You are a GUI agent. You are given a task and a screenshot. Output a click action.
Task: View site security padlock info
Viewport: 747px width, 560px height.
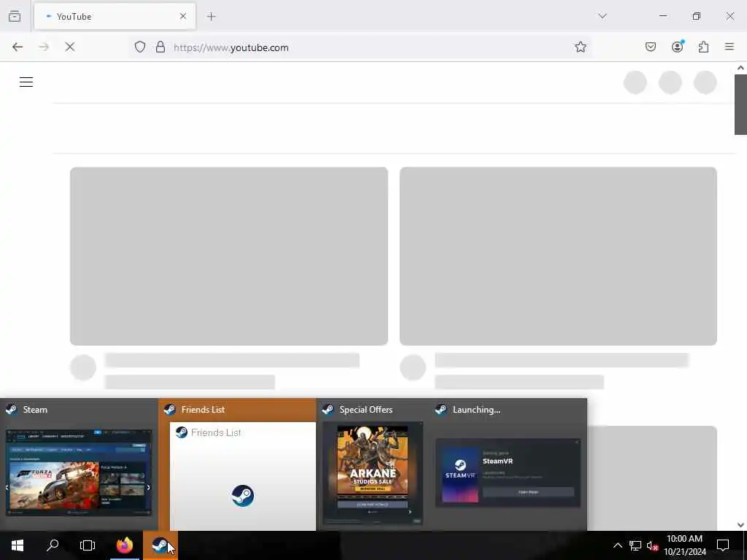[x=160, y=47]
